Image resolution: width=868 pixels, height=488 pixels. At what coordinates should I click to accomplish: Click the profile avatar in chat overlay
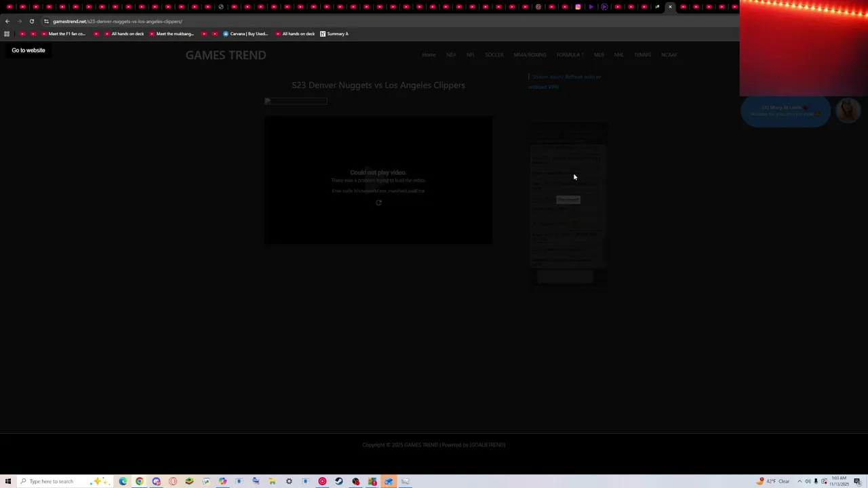pos(848,110)
